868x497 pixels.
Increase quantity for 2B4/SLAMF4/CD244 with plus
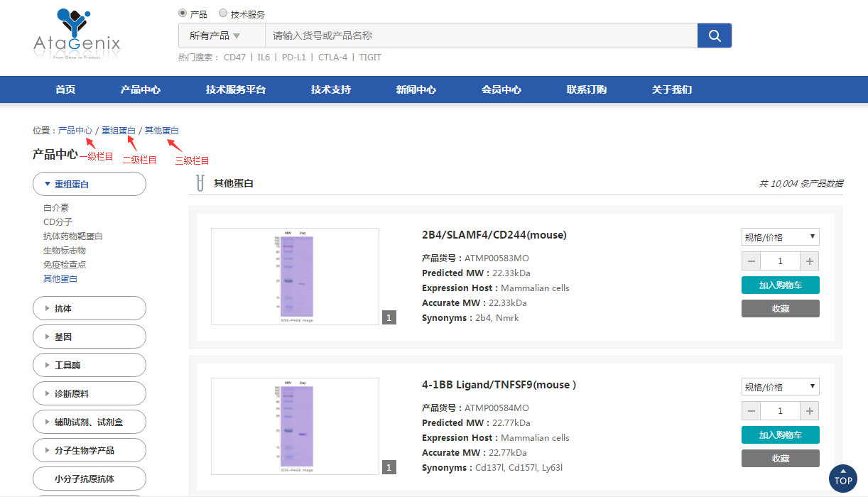[x=809, y=261]
